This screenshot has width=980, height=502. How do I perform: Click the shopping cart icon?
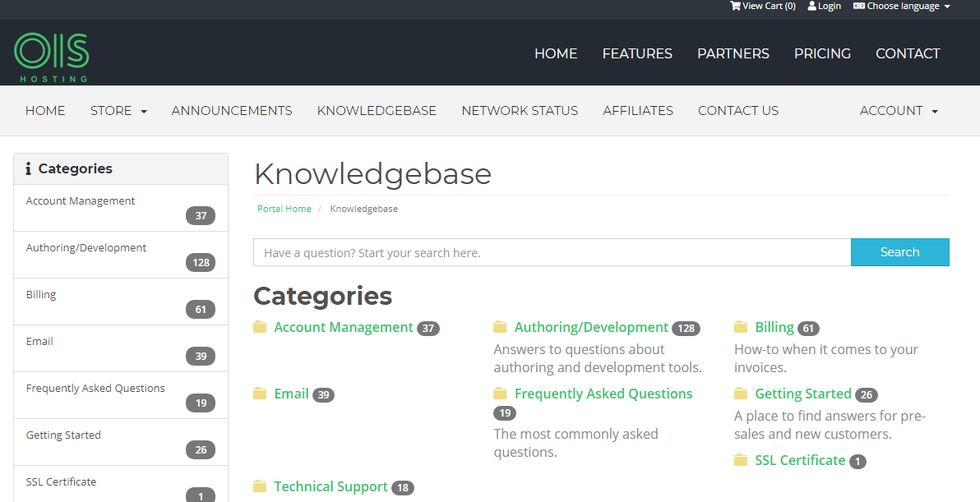735,6
